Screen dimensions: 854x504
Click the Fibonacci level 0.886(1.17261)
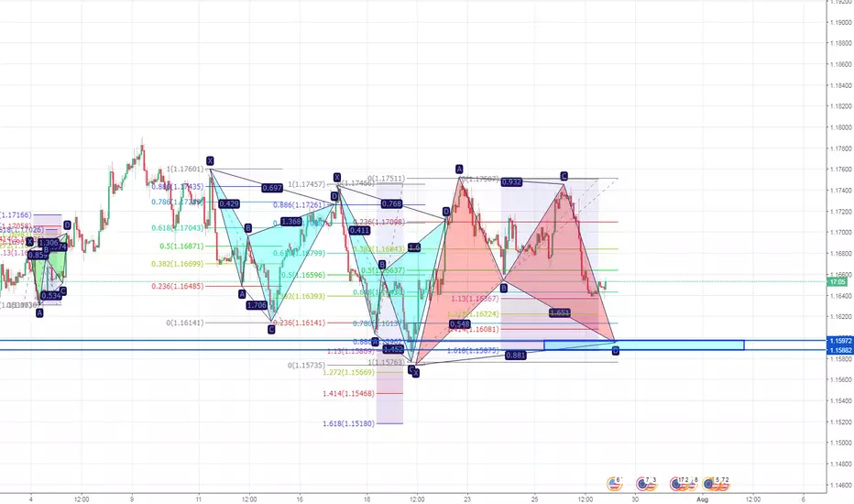[x=299, y=205]
